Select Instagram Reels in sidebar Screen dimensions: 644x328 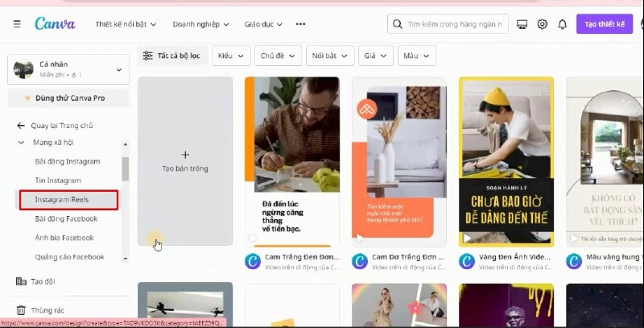tap(68, 200)
